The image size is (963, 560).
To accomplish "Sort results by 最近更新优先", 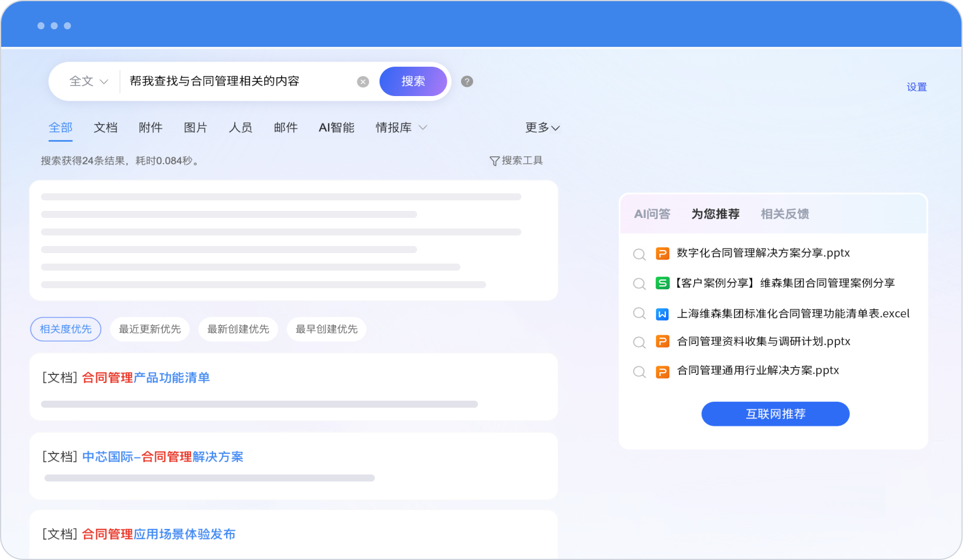I will 150,329.
